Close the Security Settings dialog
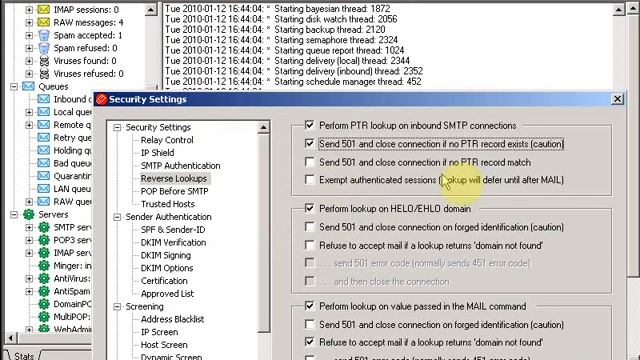Image resolution: width=640 pixels, height=360 pixels. pos(617,99)
